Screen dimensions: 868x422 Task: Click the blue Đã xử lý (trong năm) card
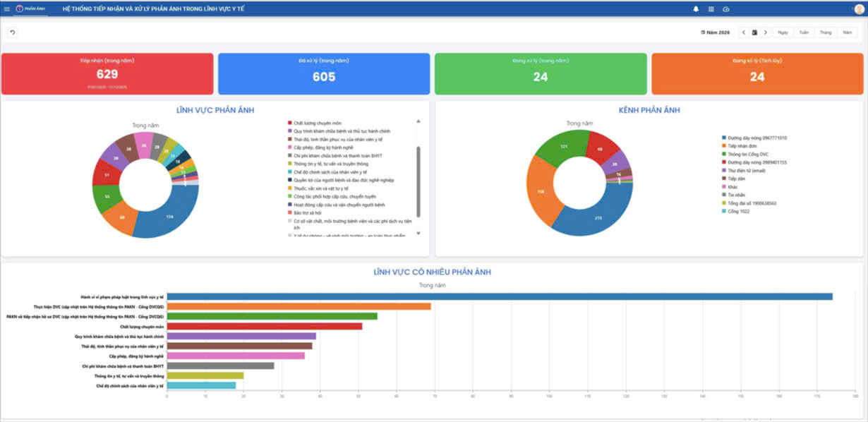[324, 73]
